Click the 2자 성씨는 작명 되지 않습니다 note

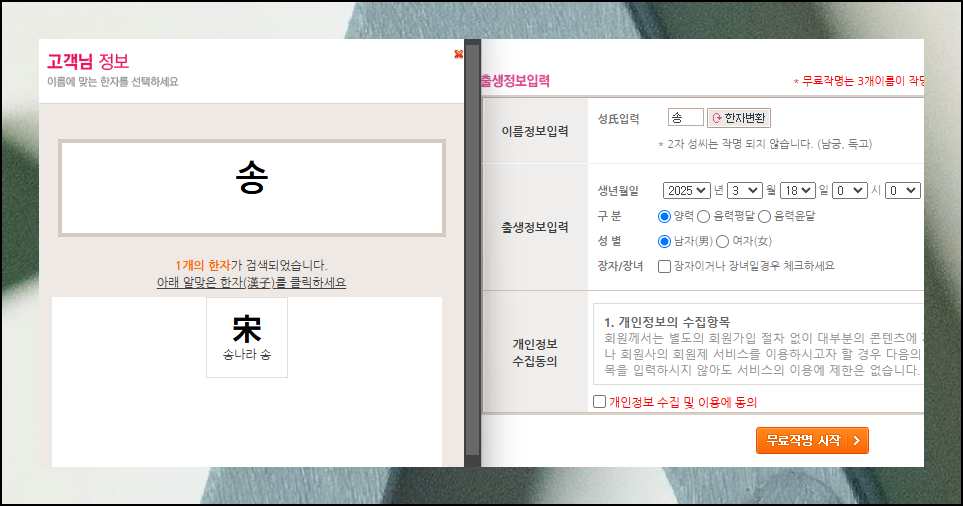pyautogui.click(x=765, y=144)
